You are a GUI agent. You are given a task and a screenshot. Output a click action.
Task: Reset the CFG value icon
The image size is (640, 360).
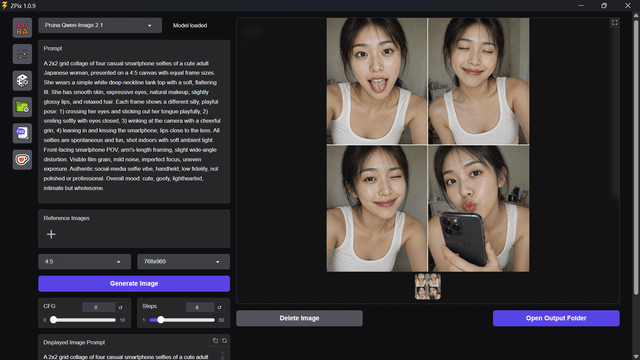(120, 307)
